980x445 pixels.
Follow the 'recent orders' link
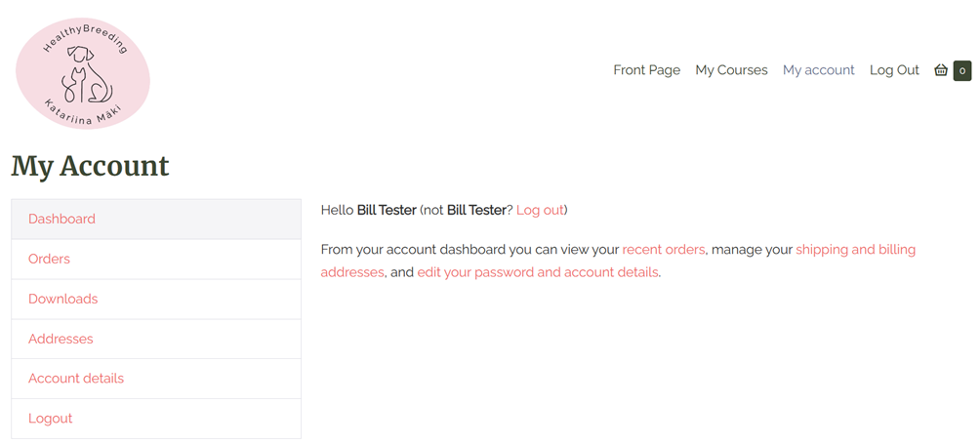664,250
